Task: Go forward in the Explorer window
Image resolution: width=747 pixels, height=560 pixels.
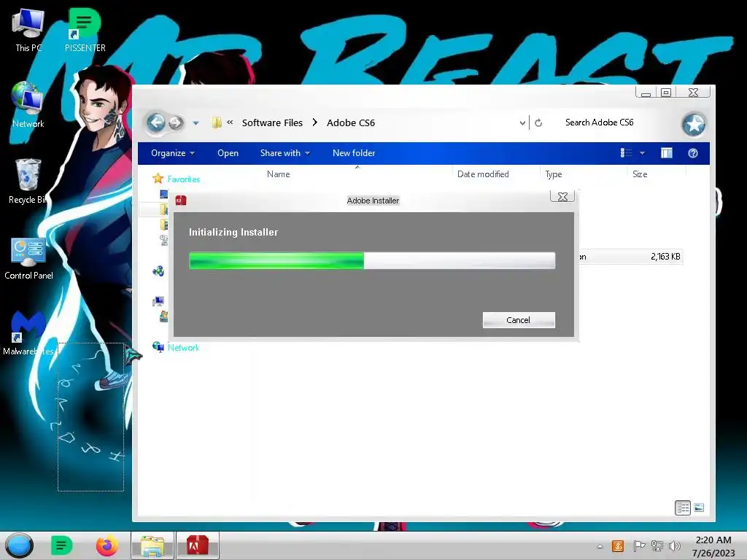Action: coord(176,122)
